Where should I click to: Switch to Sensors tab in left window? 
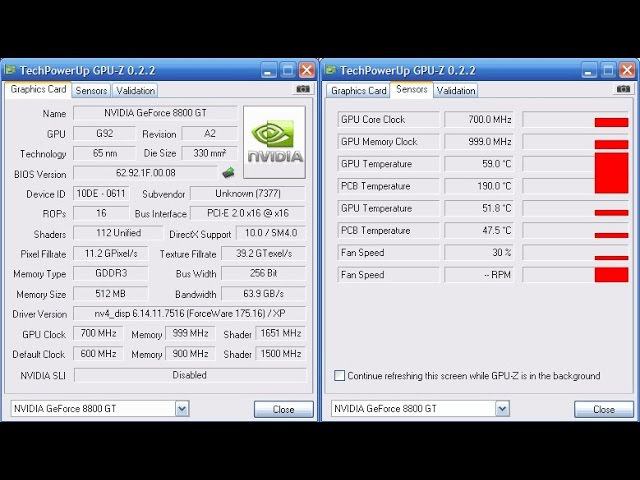[x=91, y=91]
